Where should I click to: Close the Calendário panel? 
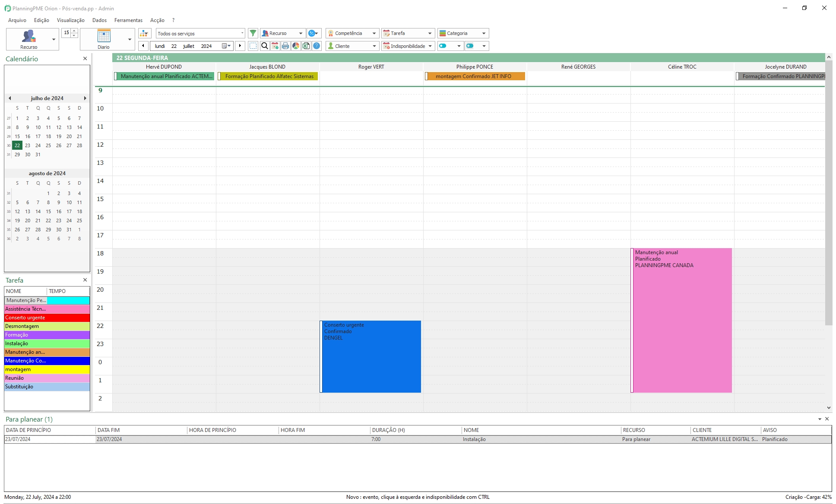coord(85,59)
